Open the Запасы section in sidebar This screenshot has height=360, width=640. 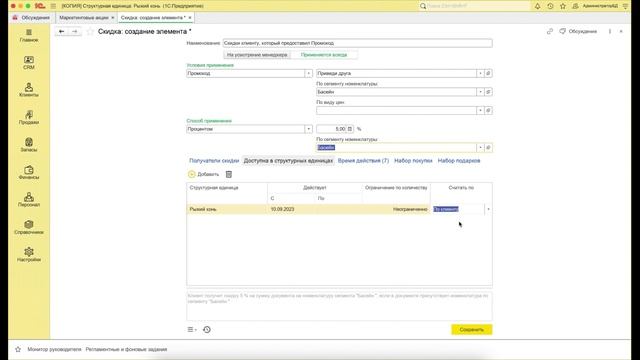[x=29, y=145]
